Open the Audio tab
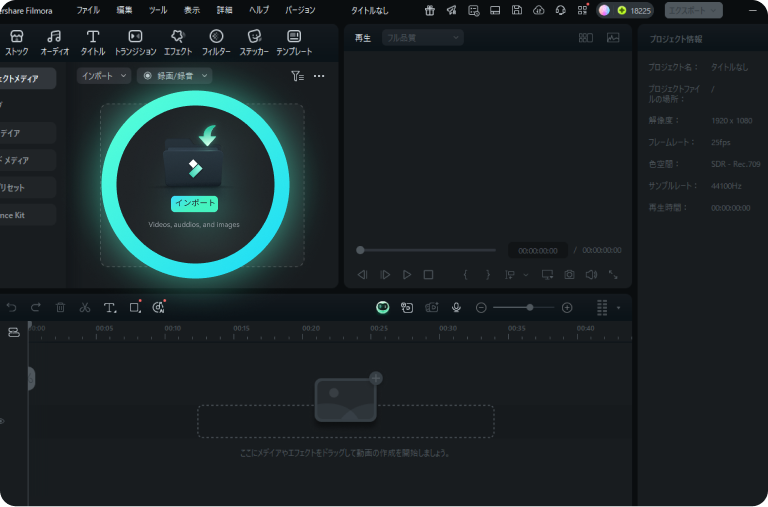This screenshot has height=507, width=768. [x=54, y=42]
